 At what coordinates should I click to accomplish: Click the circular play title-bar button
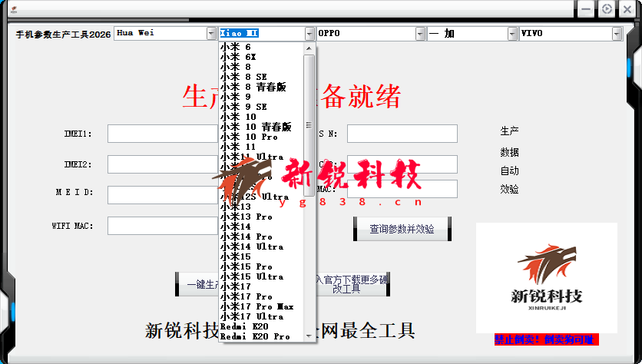[607, 9]
